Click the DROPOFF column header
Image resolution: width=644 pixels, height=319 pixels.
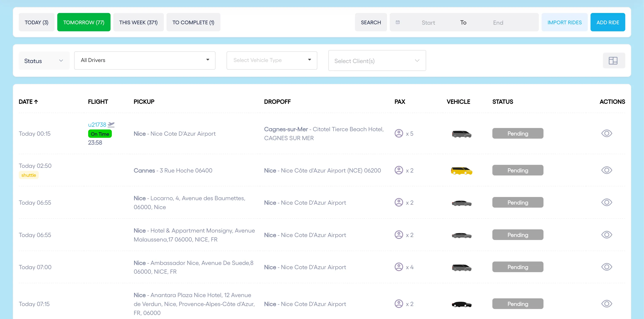click(x=277, y=102)
